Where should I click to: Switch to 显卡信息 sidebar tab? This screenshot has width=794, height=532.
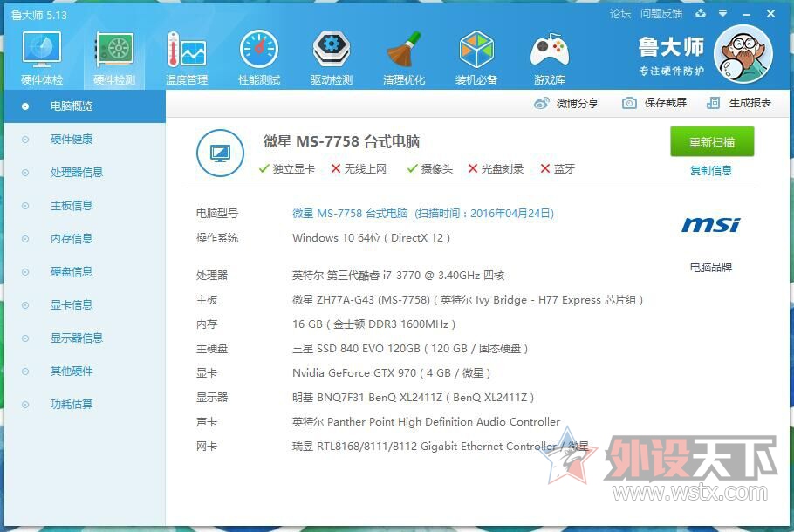(x=72, y=305)
